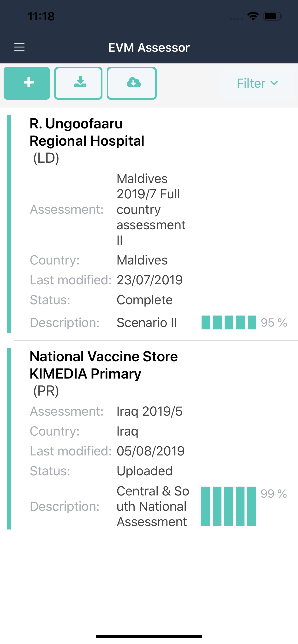Screen dimensions: 298x644
Task: Click the 99 % progress bar
Action: click(229, 506)
